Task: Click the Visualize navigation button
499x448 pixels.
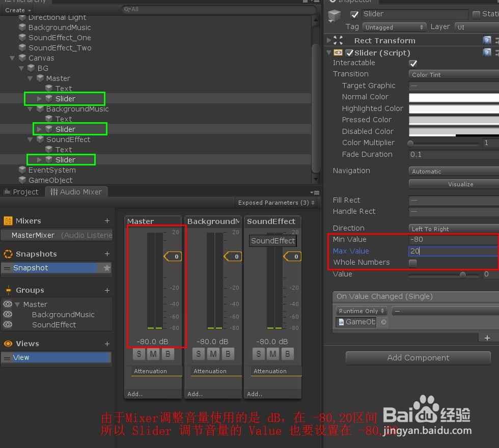Action: (x=454, y=184)
